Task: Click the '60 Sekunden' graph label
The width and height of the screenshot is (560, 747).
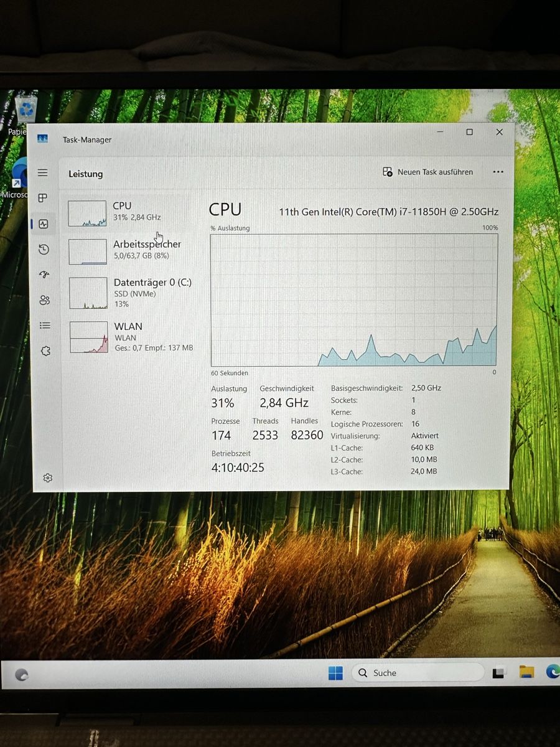Action: pyautogui.click(x=230, y=373)
